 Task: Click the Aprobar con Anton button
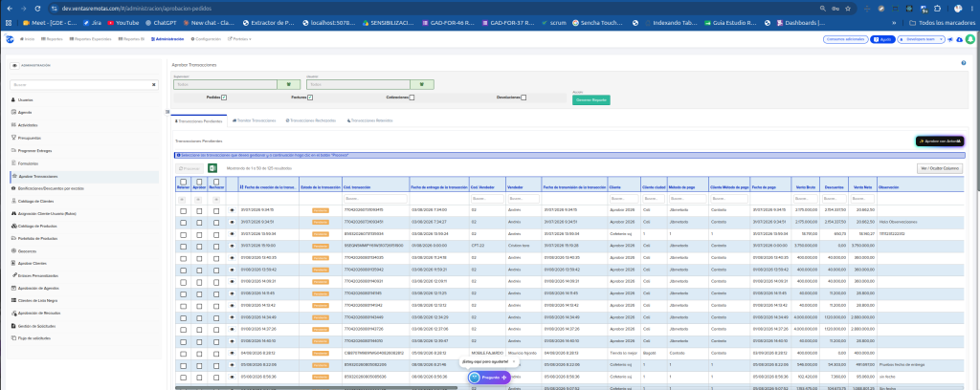pos(940,141)
